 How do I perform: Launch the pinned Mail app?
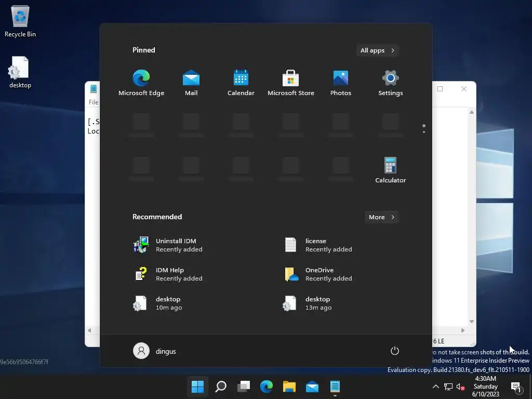point(191,83)
